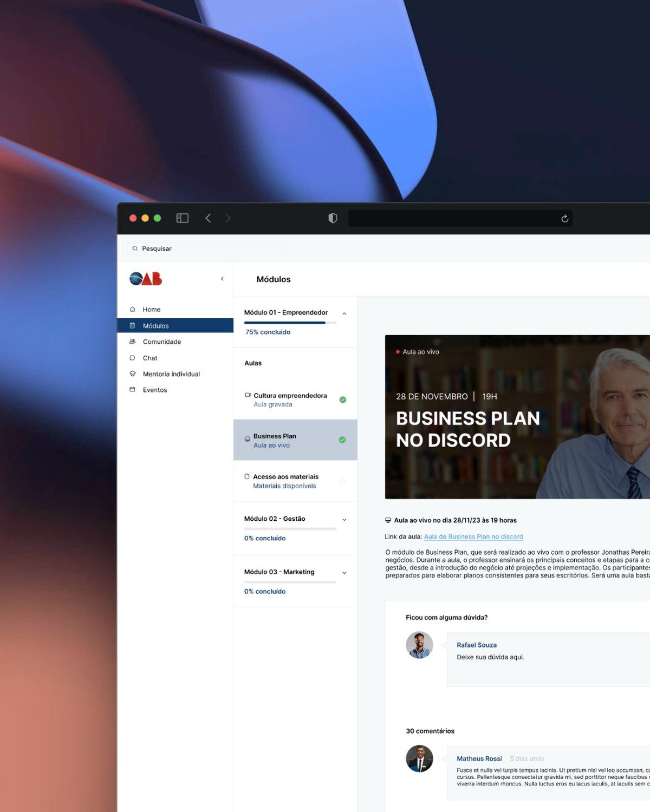Viewport: 650px width, 812px height.
Task: Open the Eventos menu item
Action: coord(175,390)
